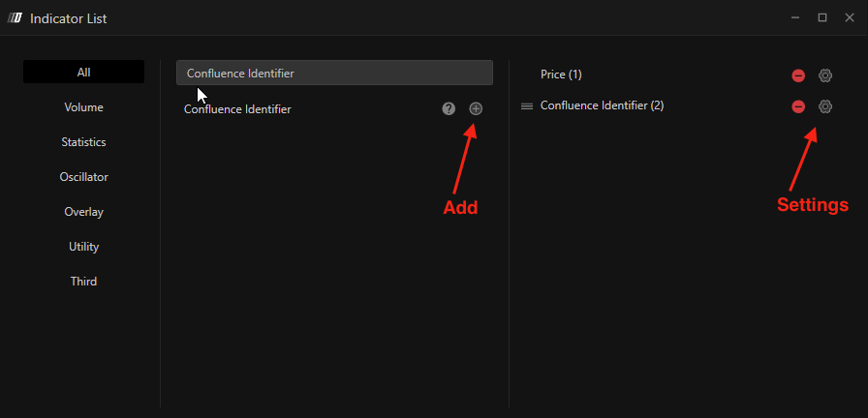The image size is (868, 418).
Task: Grab the Confluence Identifier (2) drag handle
Action: tap(527, 106)
